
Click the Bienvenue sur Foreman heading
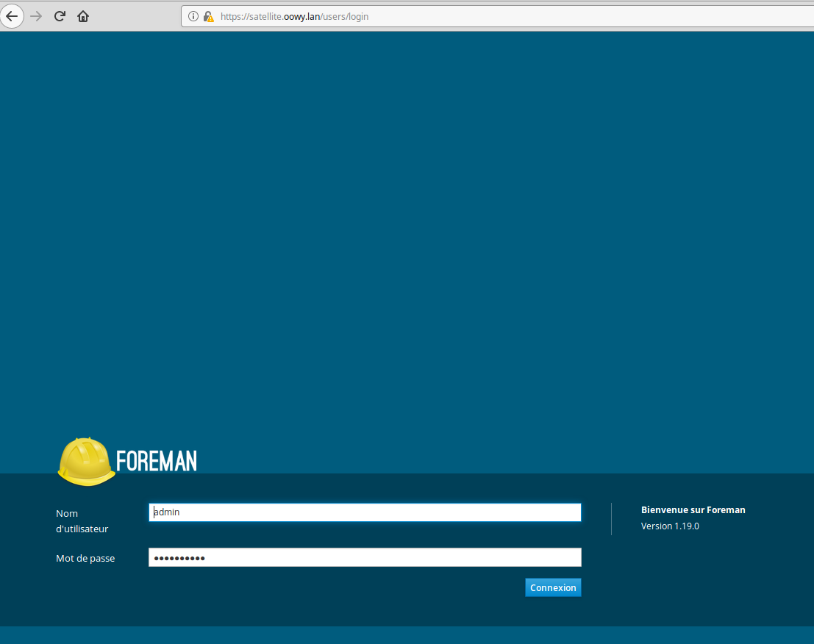pos(693,509)
